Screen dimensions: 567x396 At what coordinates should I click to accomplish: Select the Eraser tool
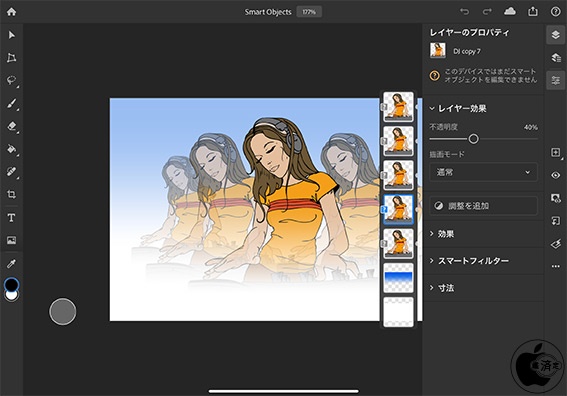[11, 126]
